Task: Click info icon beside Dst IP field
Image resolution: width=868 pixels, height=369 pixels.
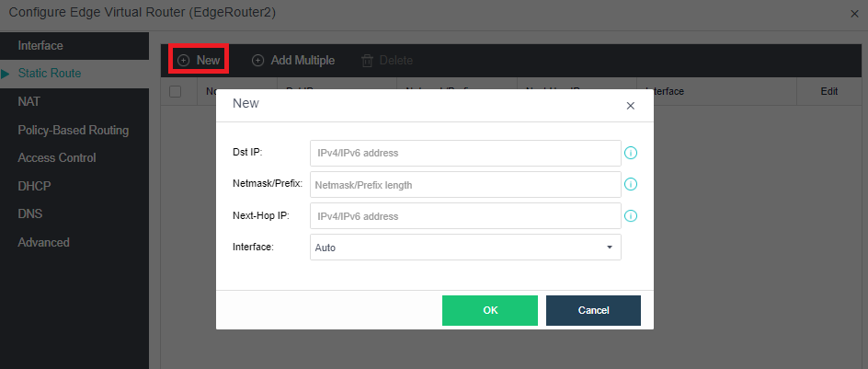Action: 631,153
